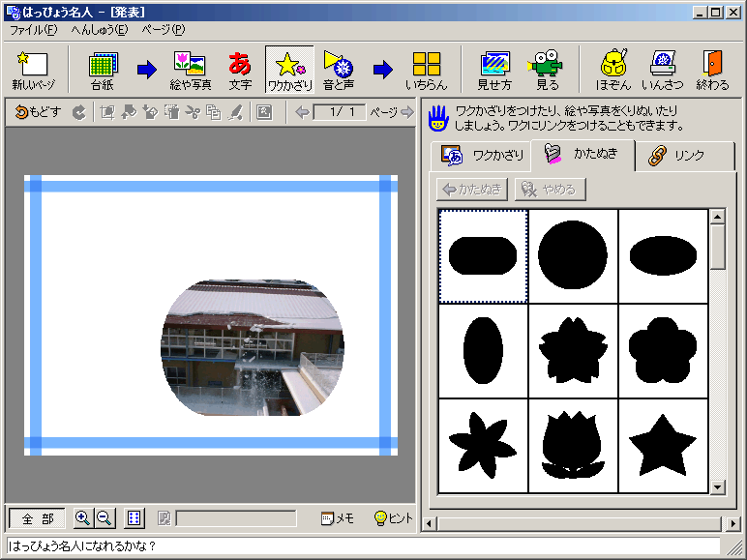747x560 pixels.
Task: Open the へんしゅう(E) menu
Action: coord(100,30)
